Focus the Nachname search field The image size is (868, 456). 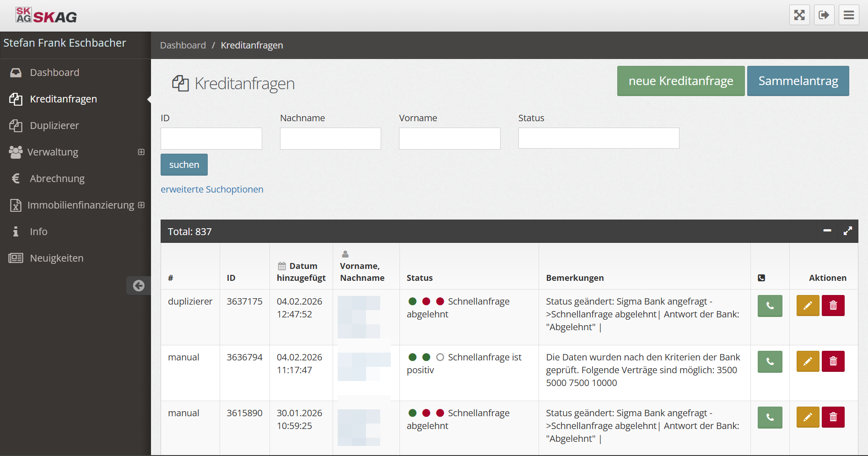click(330, 139)
